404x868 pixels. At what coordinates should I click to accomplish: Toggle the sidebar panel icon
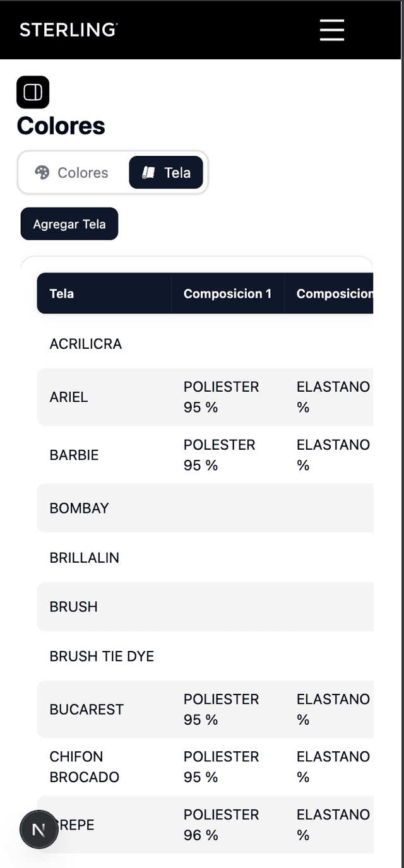tap(33, 93)
